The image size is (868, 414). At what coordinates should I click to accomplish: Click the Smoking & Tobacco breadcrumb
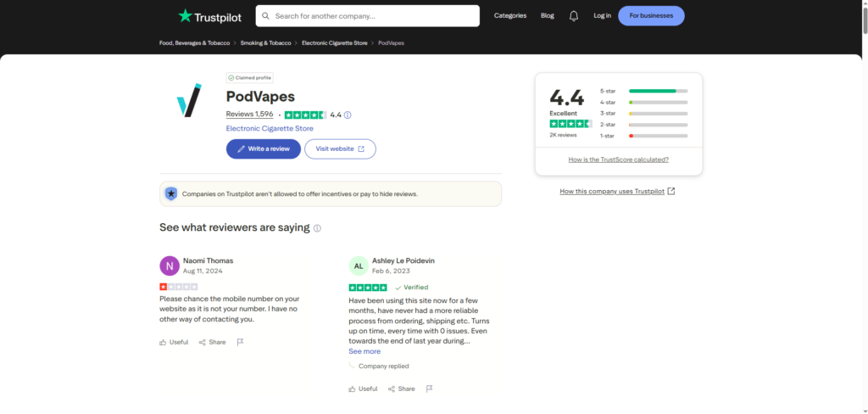pyautogui.click(x=266, y=42)
